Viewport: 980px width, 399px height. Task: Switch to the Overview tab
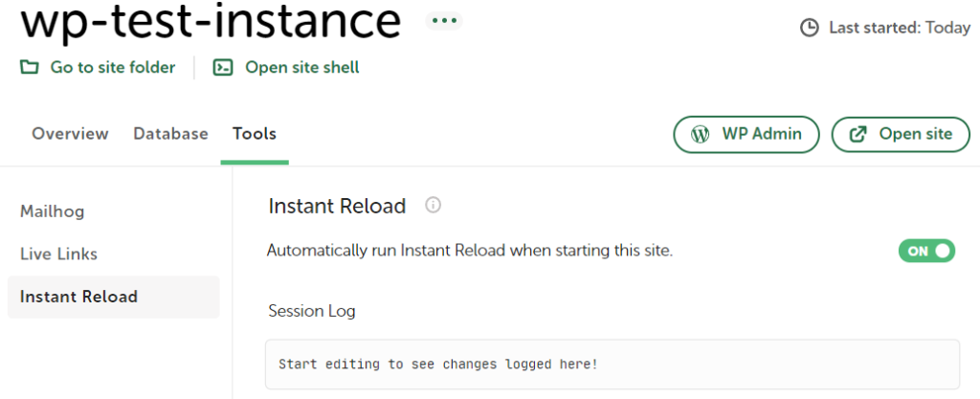pyautogui.click(x=70, y=134)
